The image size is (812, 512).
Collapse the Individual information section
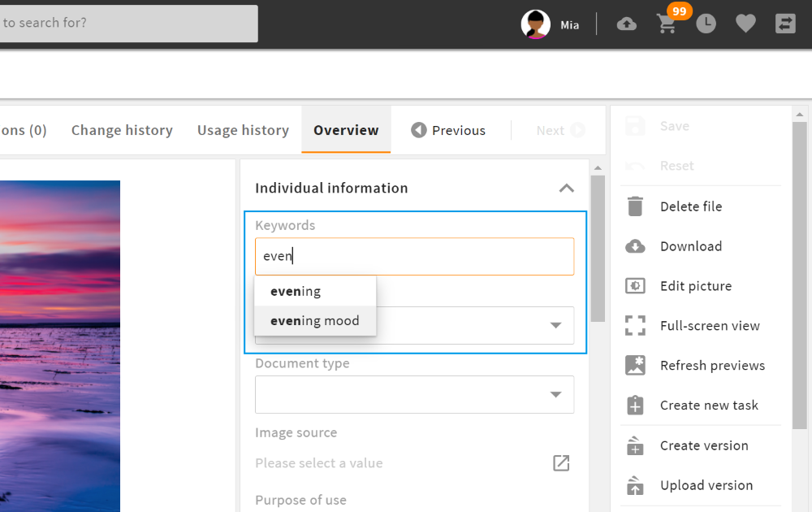[x=566, y=188]
